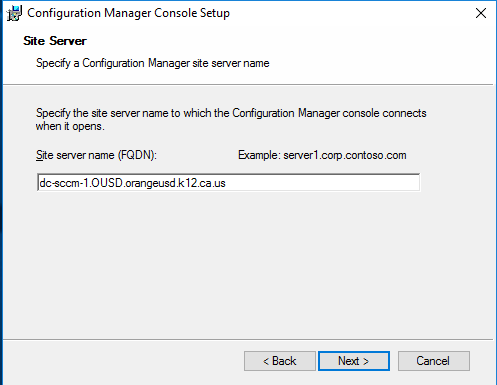Click the 'Site server name (FQDN):' label

96,155
